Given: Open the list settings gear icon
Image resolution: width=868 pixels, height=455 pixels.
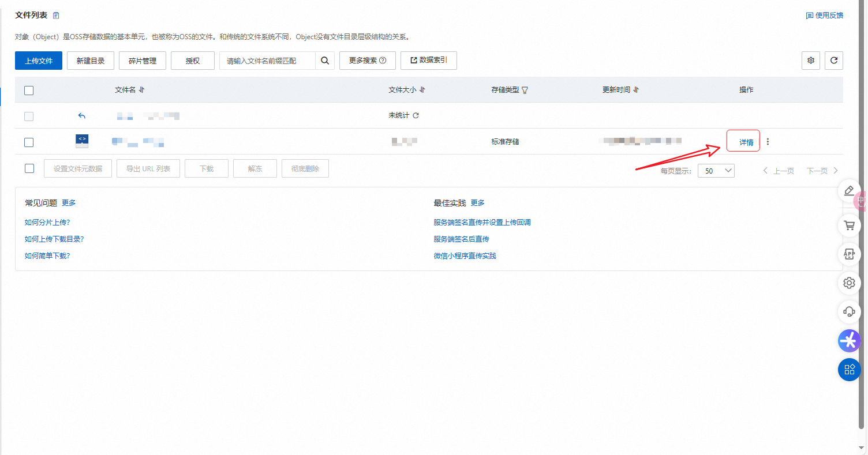Looking at the screenshot, I should coord(811,61).
